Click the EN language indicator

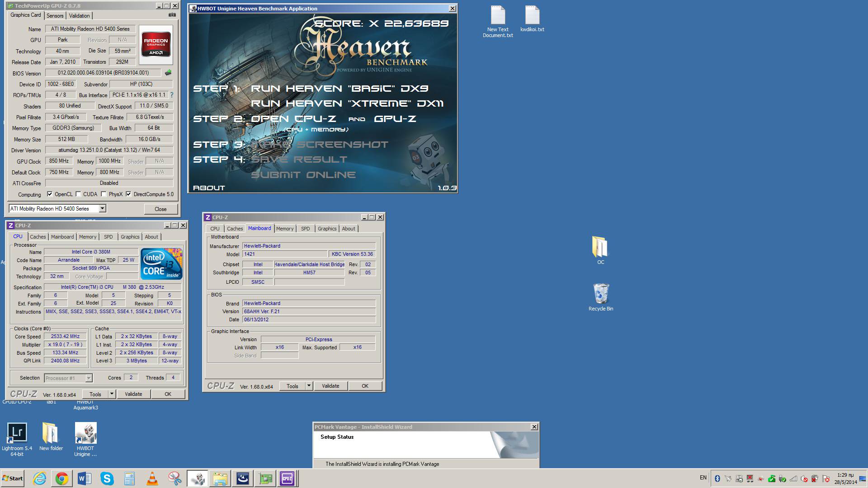click(x=703, y=478)
